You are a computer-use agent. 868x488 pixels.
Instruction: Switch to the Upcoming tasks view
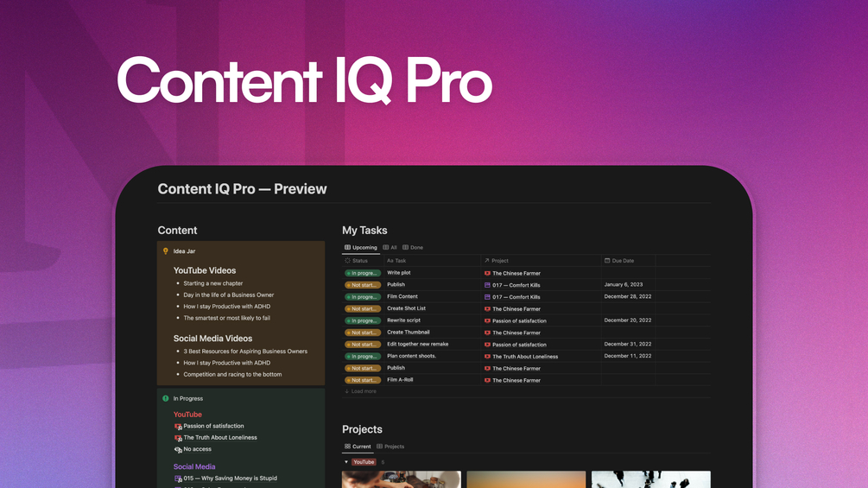click(x=361, y=247)
